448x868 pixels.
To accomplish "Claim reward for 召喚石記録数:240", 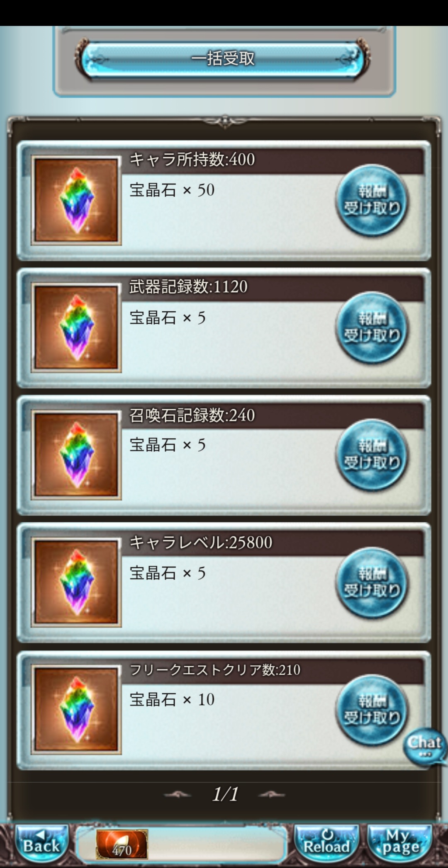I will point(372,456).
